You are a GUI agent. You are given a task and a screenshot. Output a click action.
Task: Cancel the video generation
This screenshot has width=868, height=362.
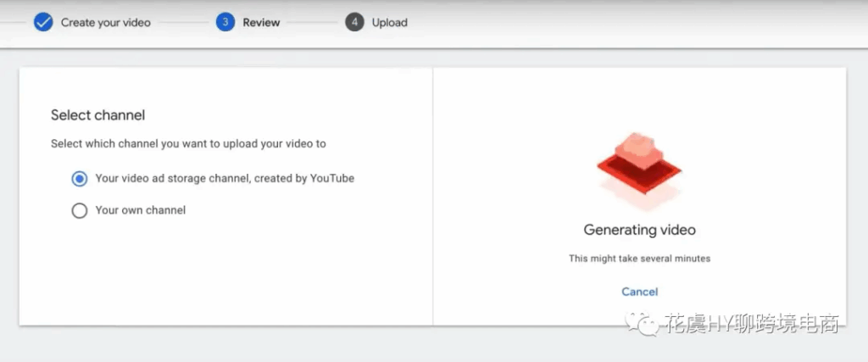point(639,292)
